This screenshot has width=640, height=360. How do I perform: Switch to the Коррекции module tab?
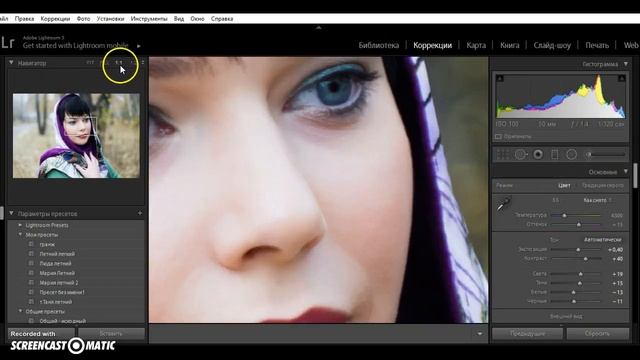[x=432, y=45]
